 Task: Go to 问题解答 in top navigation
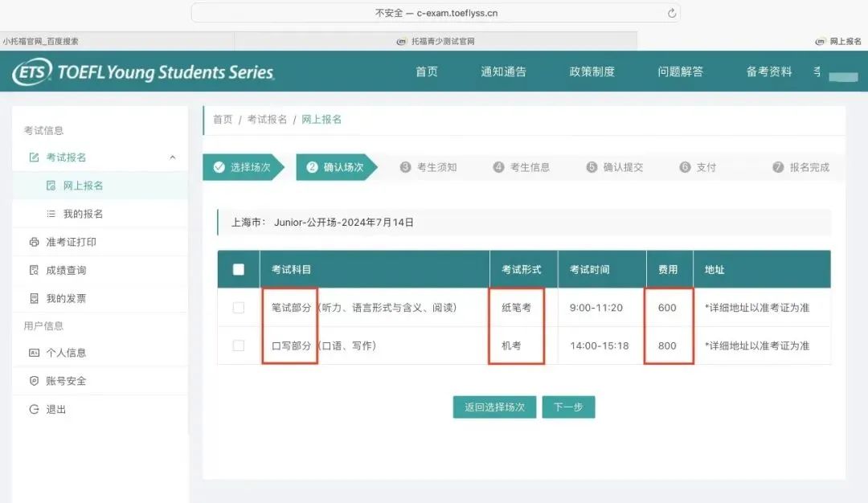[680, 72]
